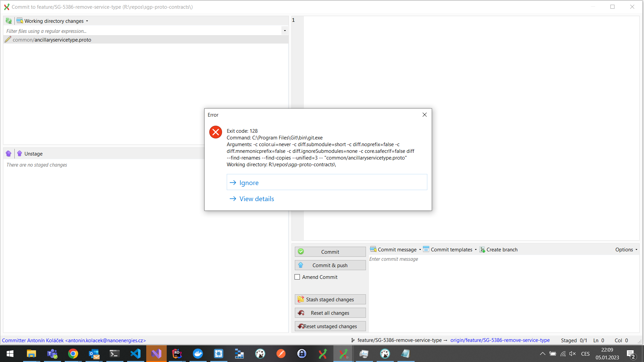Open the Working directory changes dropdown
644x362 pixels.
click(x=87, y=21)
